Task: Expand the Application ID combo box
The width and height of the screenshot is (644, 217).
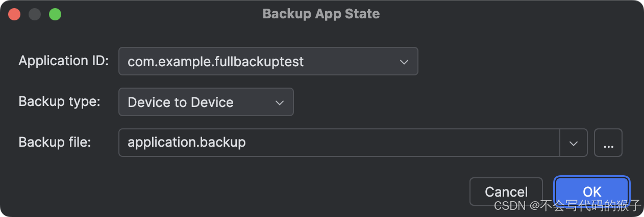Action: click(268, 62)
